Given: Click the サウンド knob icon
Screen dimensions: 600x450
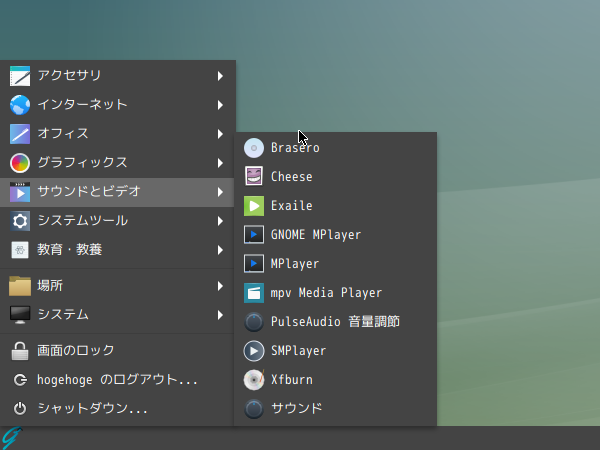Looking at the screenshot, I should (254, 409).
